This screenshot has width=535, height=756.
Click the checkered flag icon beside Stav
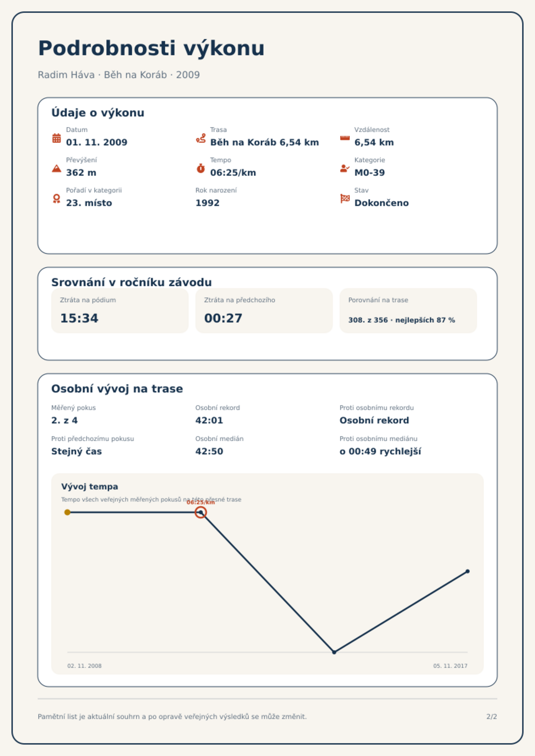pos(345,199)
